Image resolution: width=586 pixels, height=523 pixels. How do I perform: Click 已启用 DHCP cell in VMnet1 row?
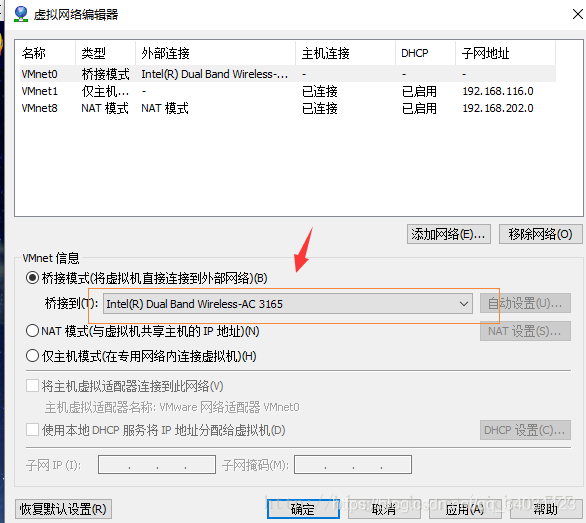419,91
